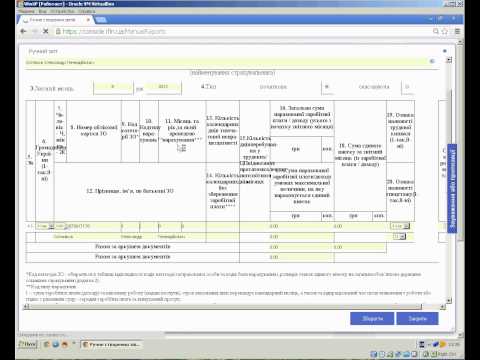Click the form's scroll-down arrow
The width and height of the screenshot is (480, 360).
(x=449, y=300)
